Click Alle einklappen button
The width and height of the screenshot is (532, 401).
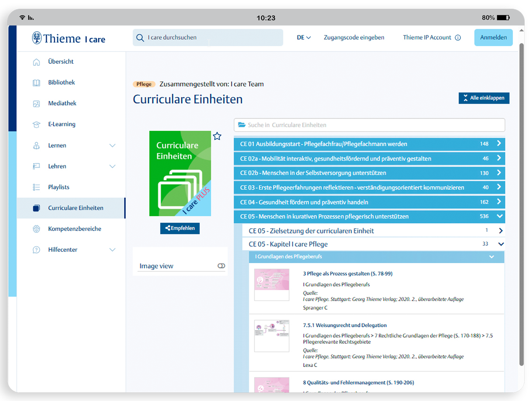[x=484, y=98]
